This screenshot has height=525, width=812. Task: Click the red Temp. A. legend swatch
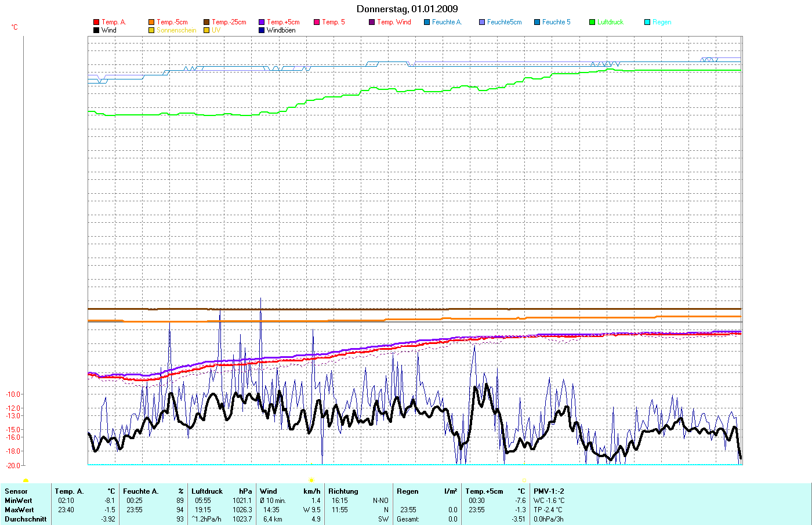[96, 22]
